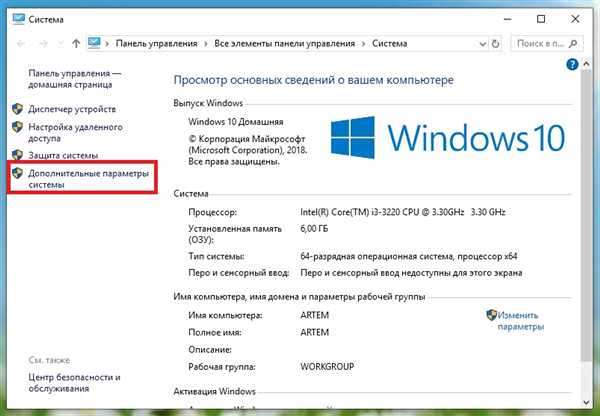
Task: Open 'Защита системы' link
Action: 63,155
